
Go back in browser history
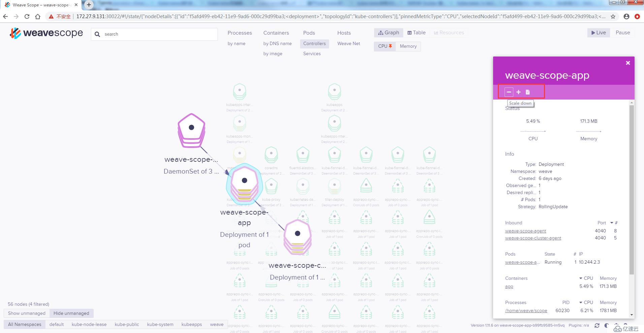point(5,16)
